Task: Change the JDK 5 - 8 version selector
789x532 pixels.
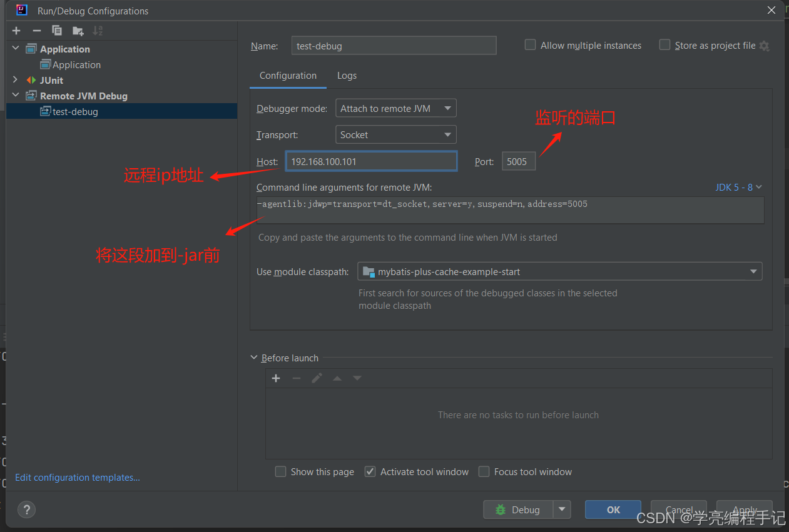Action: (x=738, y=186)
